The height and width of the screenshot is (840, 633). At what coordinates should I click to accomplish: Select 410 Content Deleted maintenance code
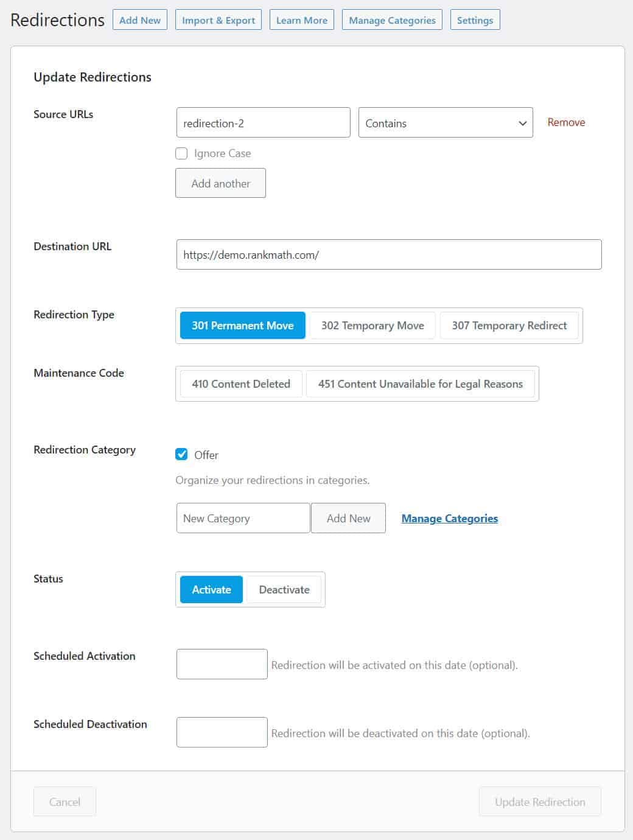click(x=241, y=384)
